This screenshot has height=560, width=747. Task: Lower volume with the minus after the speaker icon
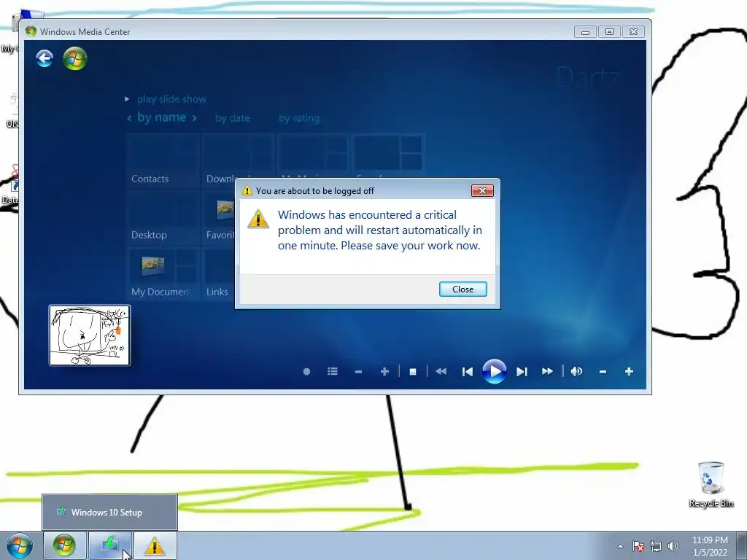pyautogui.click(x=603, y=371)
